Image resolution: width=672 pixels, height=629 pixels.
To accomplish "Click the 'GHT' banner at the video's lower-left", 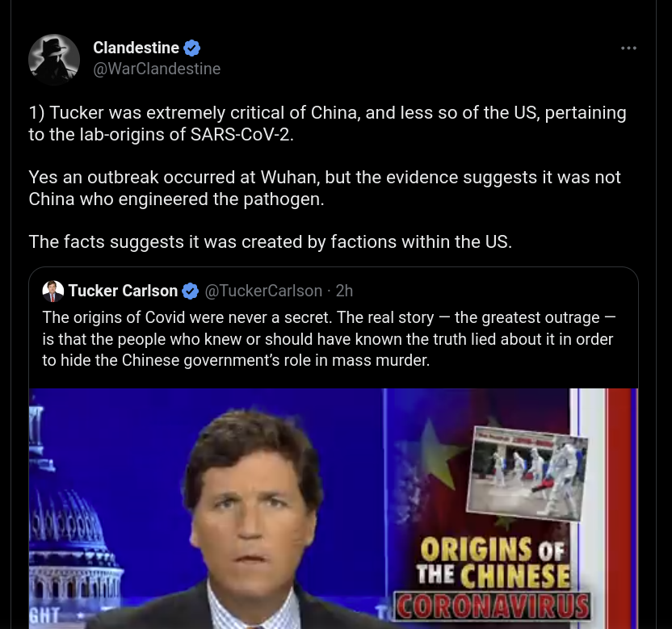I will pyautogui.click(x=44, y=616).
